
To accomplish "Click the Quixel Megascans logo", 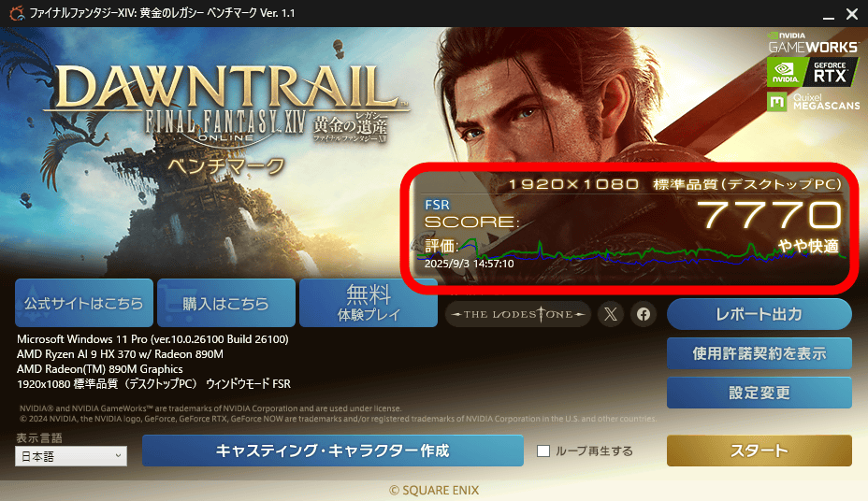I will pyautogui.click(x=813, y=102).
